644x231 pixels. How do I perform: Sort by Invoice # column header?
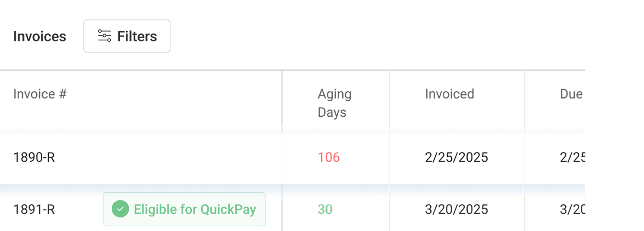40,94
